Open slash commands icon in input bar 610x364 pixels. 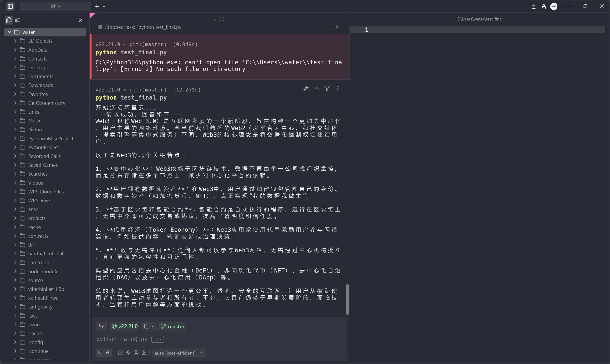(120, 353)
